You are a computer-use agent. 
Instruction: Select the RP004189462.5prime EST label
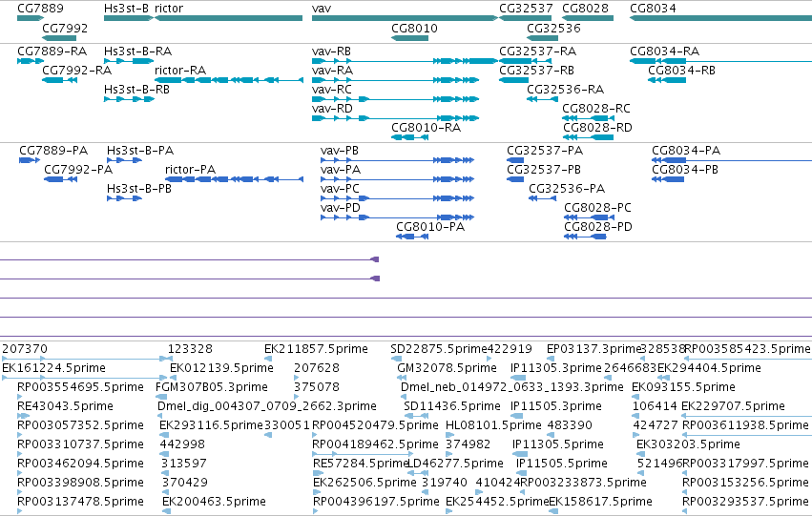point(375,444)
